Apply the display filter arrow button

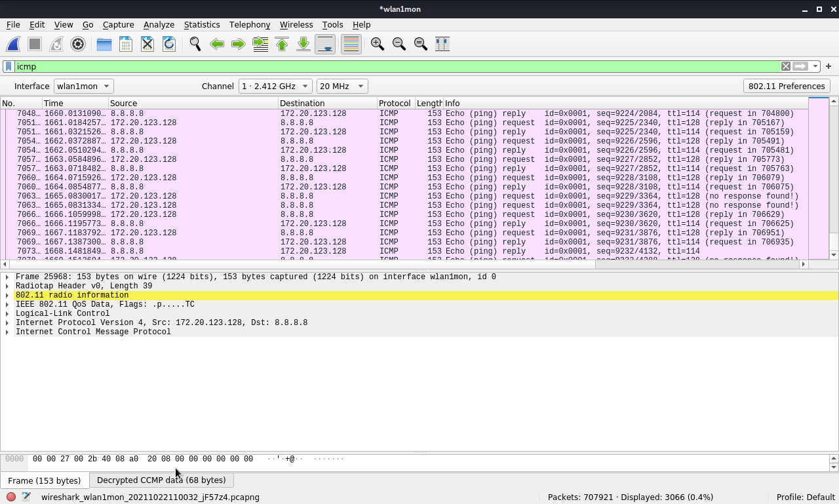(x=800, y=66)
